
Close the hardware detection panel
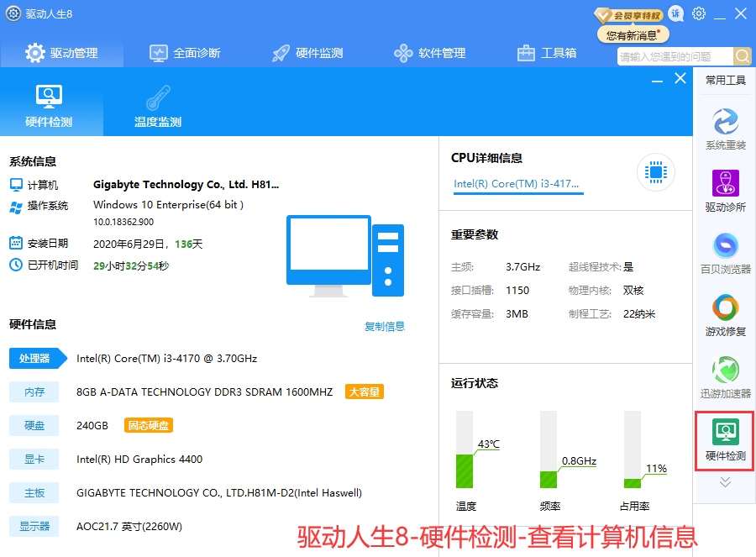[680, 78]
